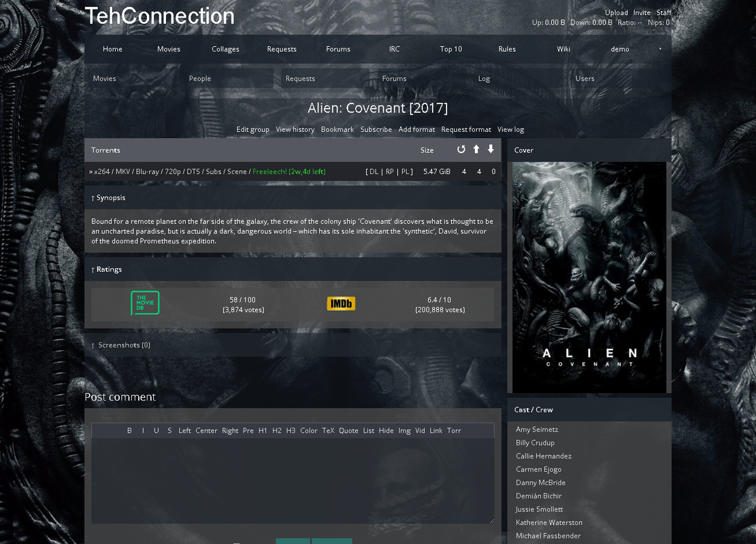Bookmark this movie
The width and height of the screenshot is (756, 544).
click(x=337, y=130)
